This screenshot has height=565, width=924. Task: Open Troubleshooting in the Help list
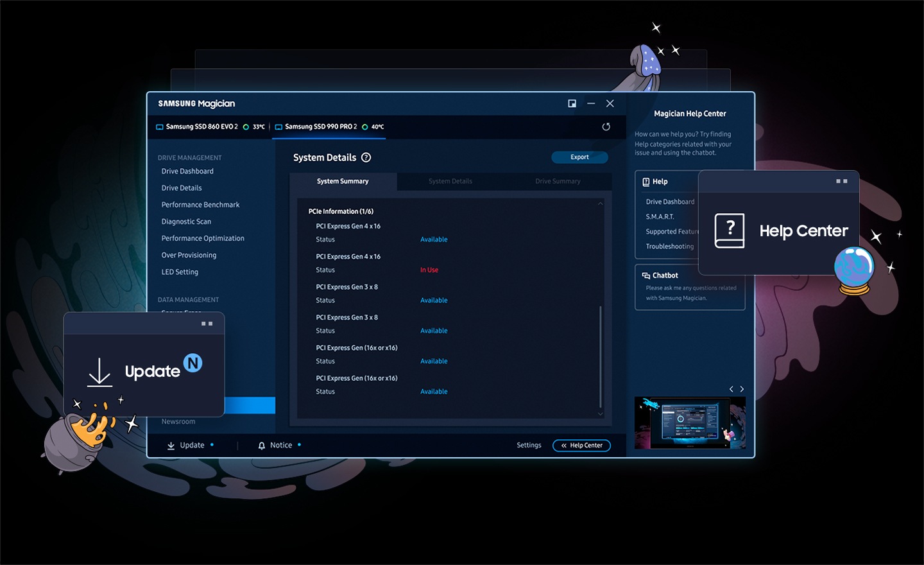click(x=669, y=247)
